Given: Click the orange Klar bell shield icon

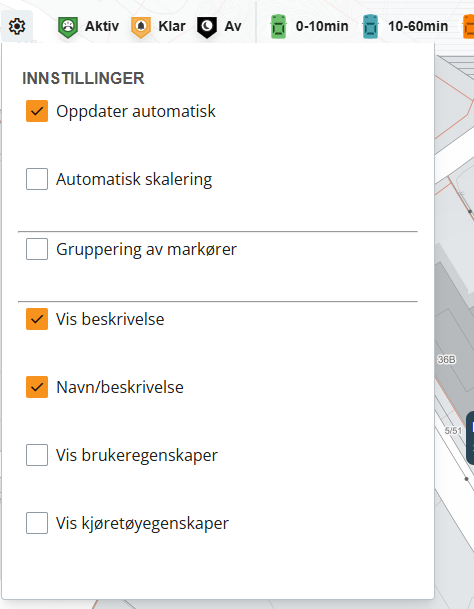Looking at the screenshot, I should click(141, 27).
